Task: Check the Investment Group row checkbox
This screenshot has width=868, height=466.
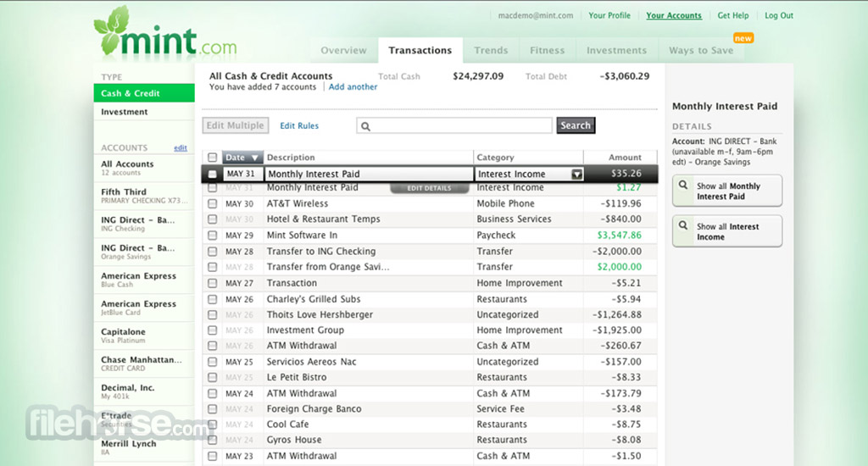Action: point(212,330)
